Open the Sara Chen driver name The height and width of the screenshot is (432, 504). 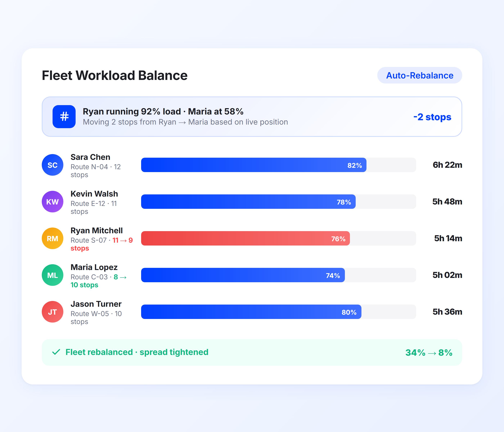[91, 157]
